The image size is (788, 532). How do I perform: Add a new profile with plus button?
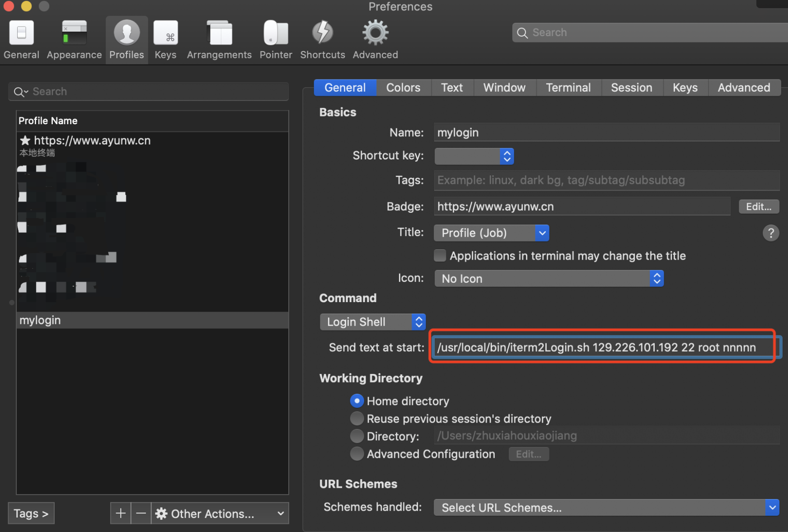click(x=121, y=513)
